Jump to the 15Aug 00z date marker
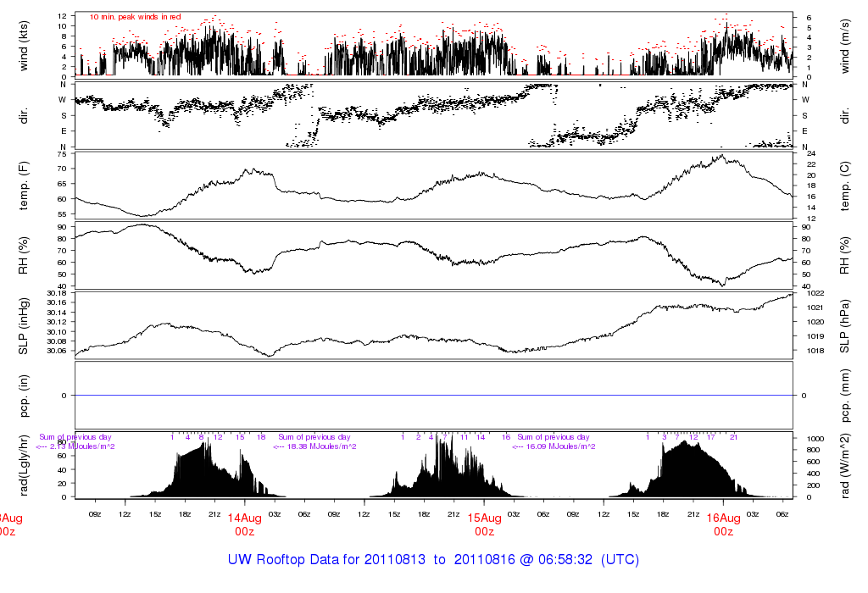868x593 pixels. [484, 524]
